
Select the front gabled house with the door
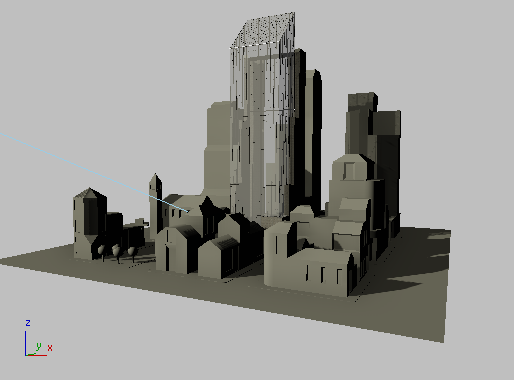(x=177, y=248)
